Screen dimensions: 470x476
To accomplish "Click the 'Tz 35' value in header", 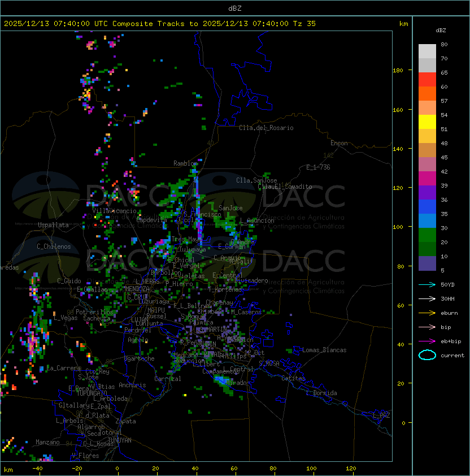I will (x=304, y=24).
